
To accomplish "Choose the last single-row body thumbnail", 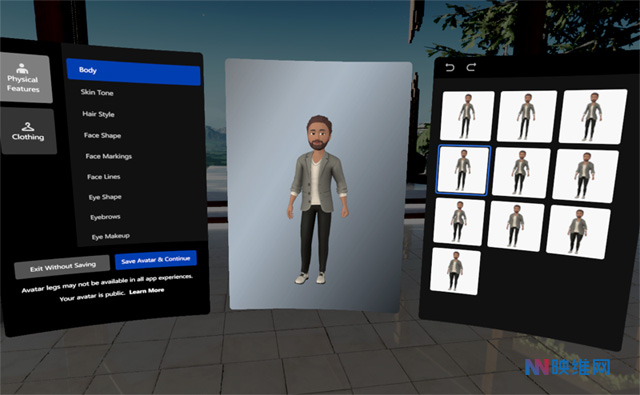I will (x=455, y=271).
